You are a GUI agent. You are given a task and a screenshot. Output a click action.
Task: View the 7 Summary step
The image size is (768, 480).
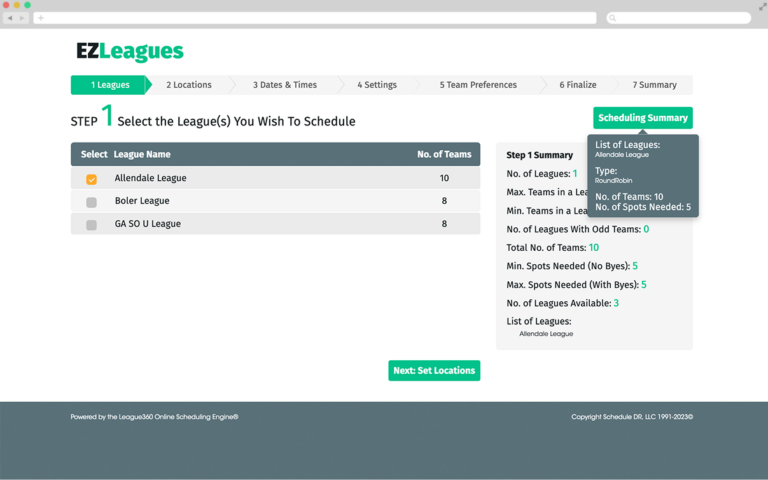(654, 85)
